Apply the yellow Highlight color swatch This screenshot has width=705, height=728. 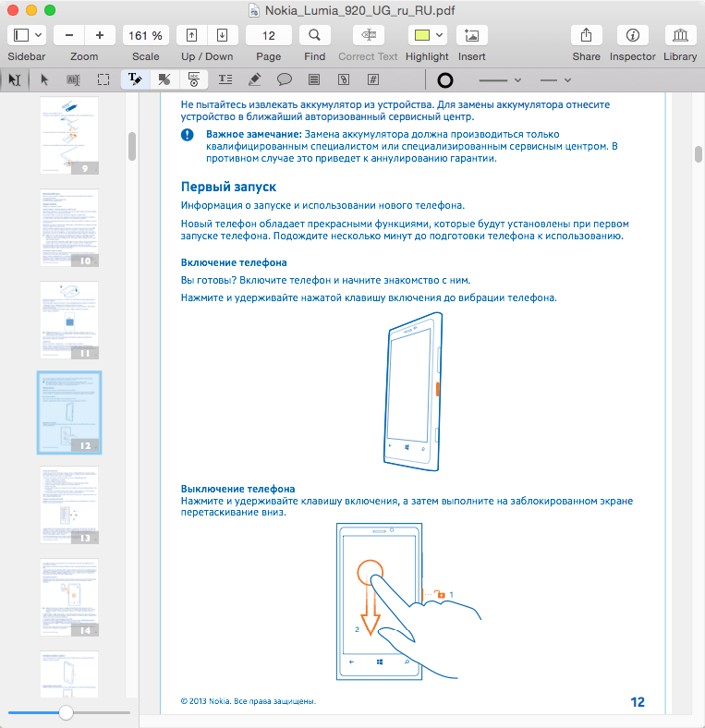pyautogui.click(x=421, y=35)
